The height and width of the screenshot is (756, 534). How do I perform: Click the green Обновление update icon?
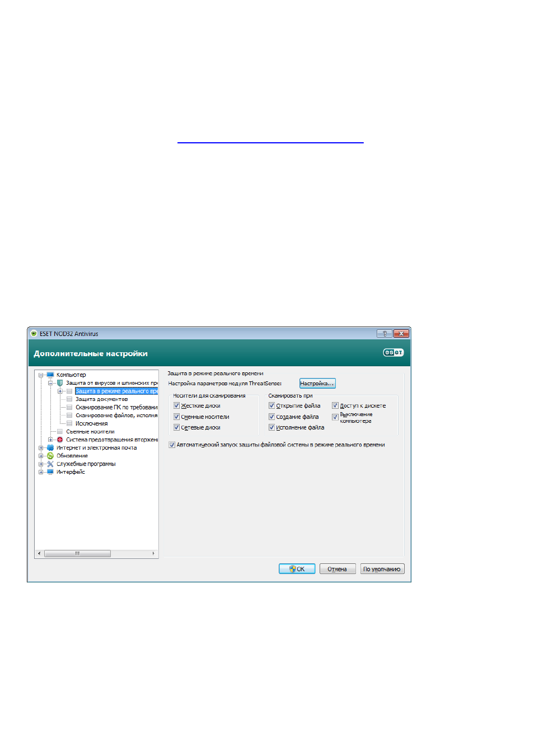pos(50,456)
